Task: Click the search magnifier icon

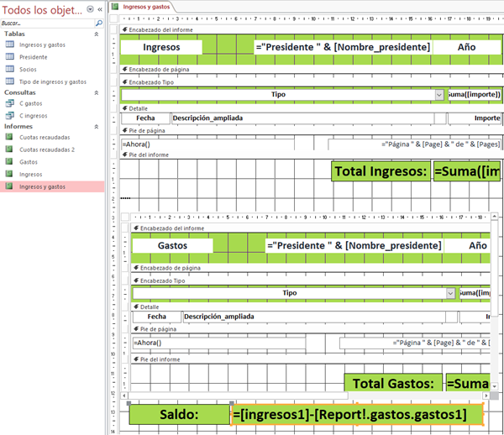Action: tap(99, 24)
